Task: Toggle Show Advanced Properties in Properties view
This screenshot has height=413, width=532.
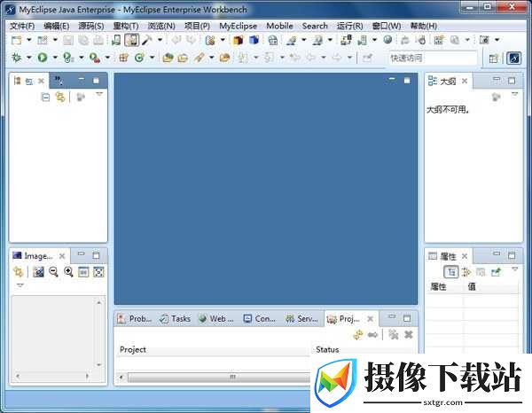Action: [466, 271]
